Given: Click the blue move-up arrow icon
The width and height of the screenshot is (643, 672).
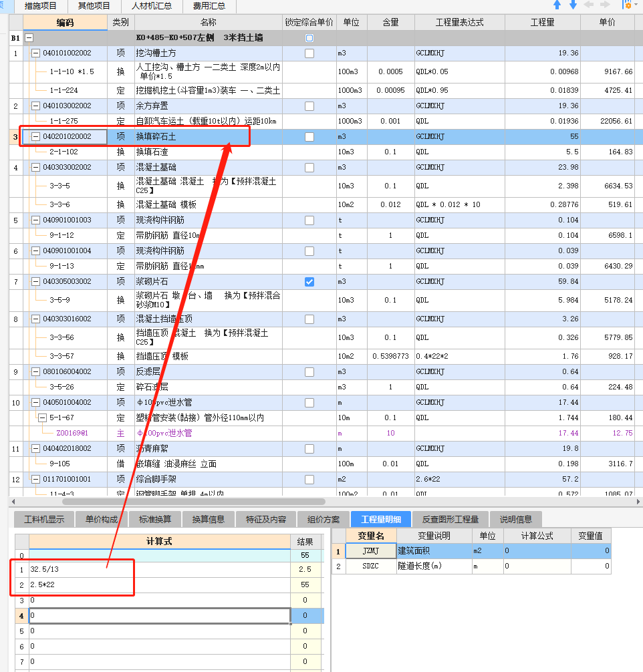Looking at the screenshot, I should 557,5.
